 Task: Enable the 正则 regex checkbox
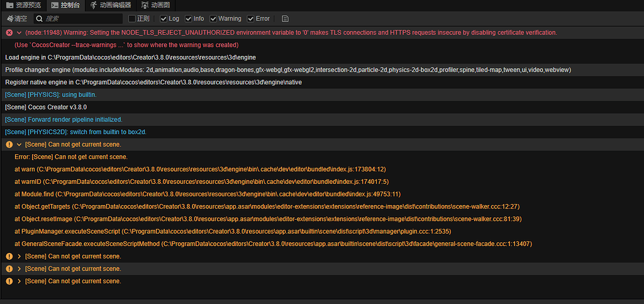[131, 19]
